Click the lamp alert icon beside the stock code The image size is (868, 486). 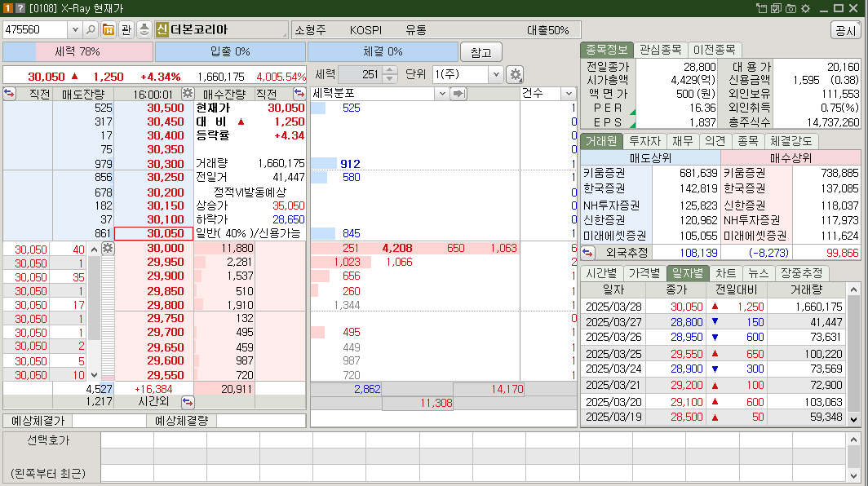[x=144, y=29]
